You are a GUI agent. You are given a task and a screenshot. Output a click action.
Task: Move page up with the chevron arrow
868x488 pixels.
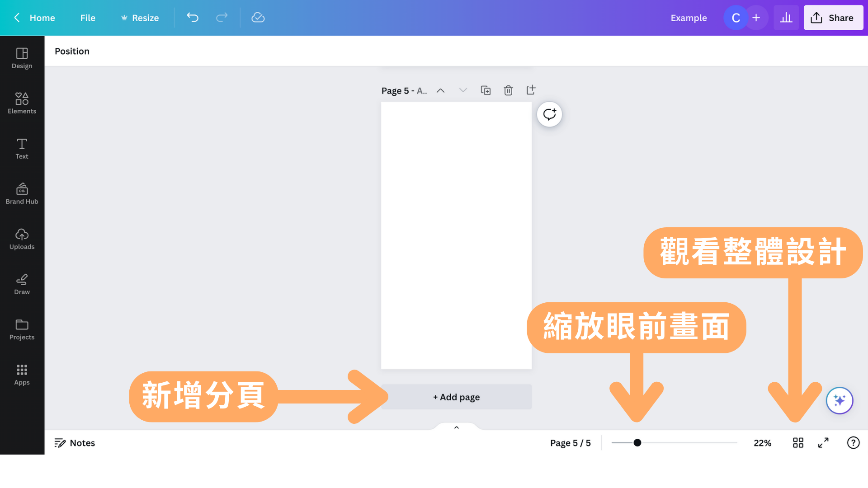tap(440, 90)
